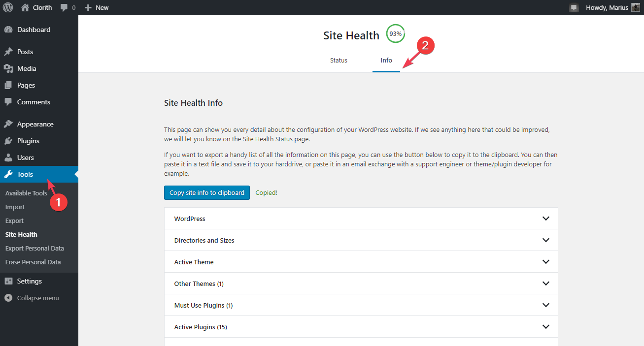Open the Users menu
Screen dimensions: 644x346
(39, 157)
